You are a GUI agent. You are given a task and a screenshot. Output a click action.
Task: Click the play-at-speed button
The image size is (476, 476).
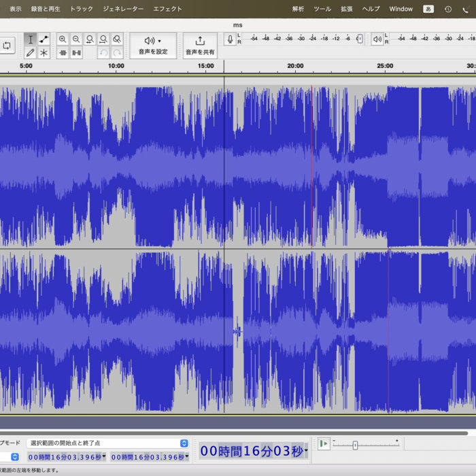324,444
